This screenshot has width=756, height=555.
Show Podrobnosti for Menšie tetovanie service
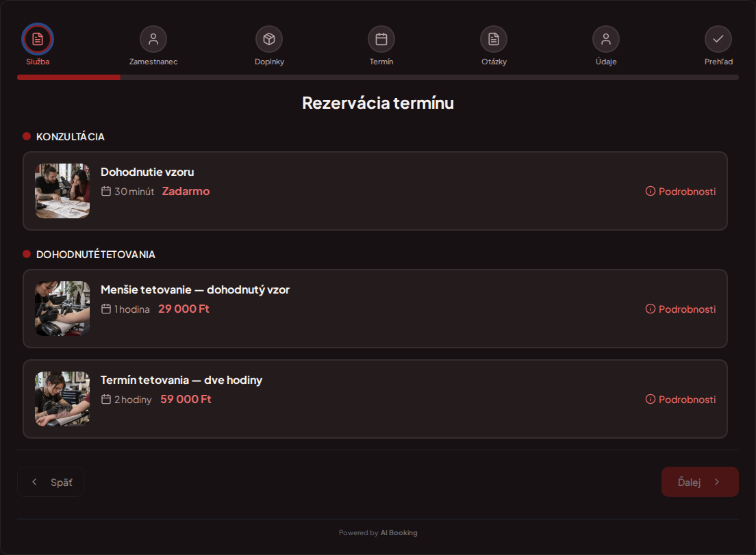681,309
